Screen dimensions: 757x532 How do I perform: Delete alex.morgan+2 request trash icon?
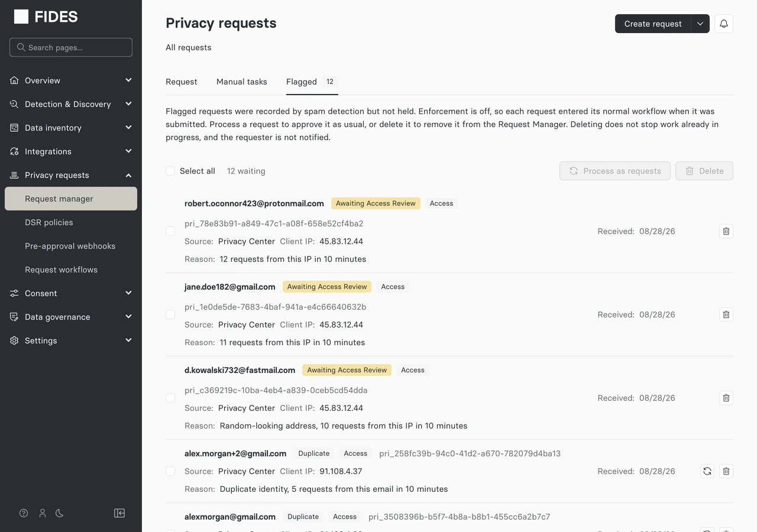click(726, 471)
